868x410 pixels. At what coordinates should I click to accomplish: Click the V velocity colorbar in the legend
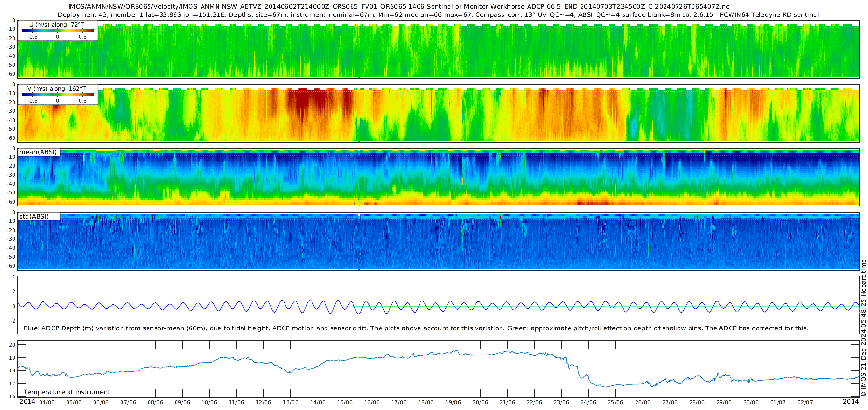click(58, 95)
